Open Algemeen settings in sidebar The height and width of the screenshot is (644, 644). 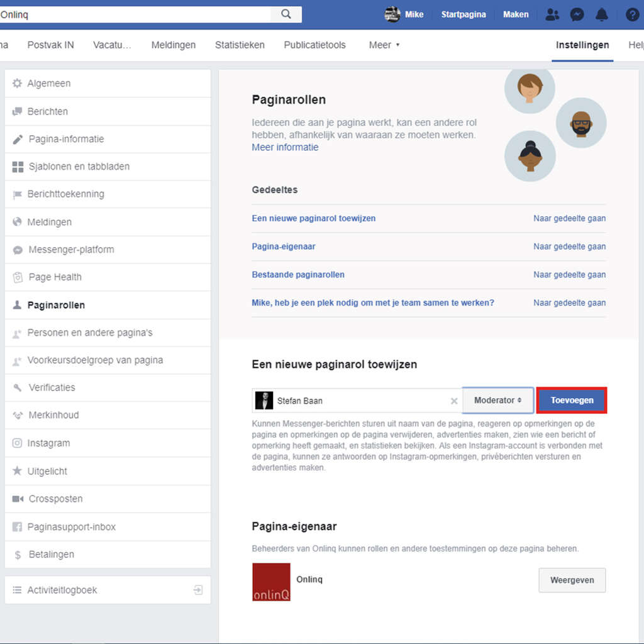point(48,83)
